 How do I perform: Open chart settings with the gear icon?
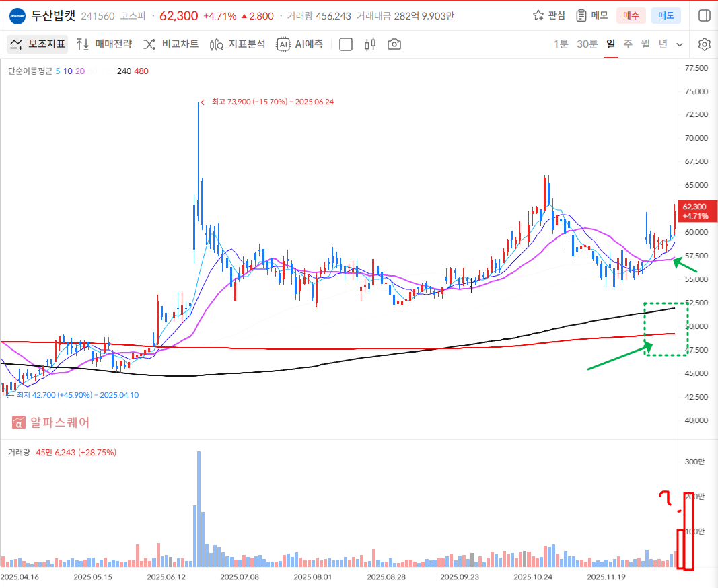pos(705,44)
